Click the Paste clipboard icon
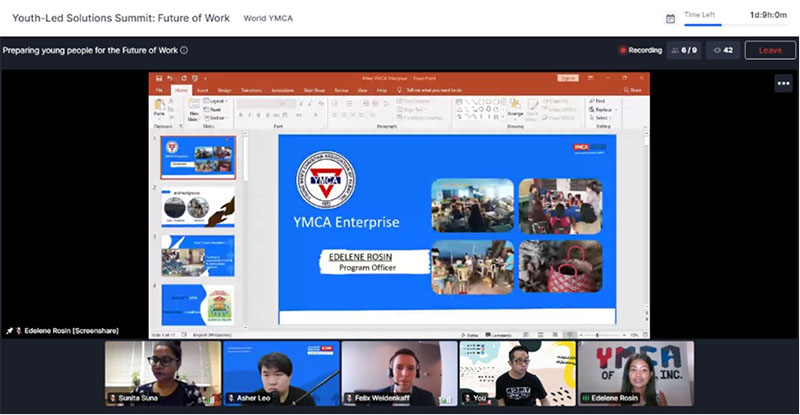The image size is (800, 415). coord(160,107)
